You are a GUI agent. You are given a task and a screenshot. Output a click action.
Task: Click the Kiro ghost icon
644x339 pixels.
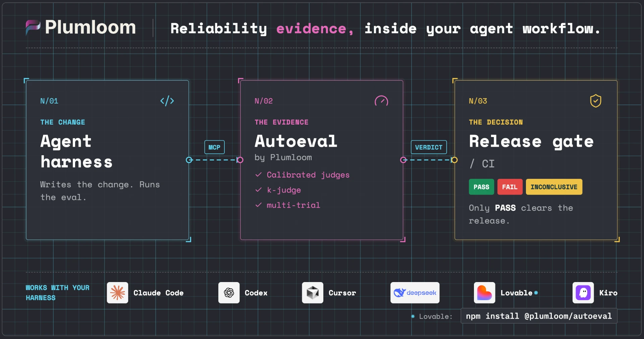pyautogui.click(x=583, y=293)
